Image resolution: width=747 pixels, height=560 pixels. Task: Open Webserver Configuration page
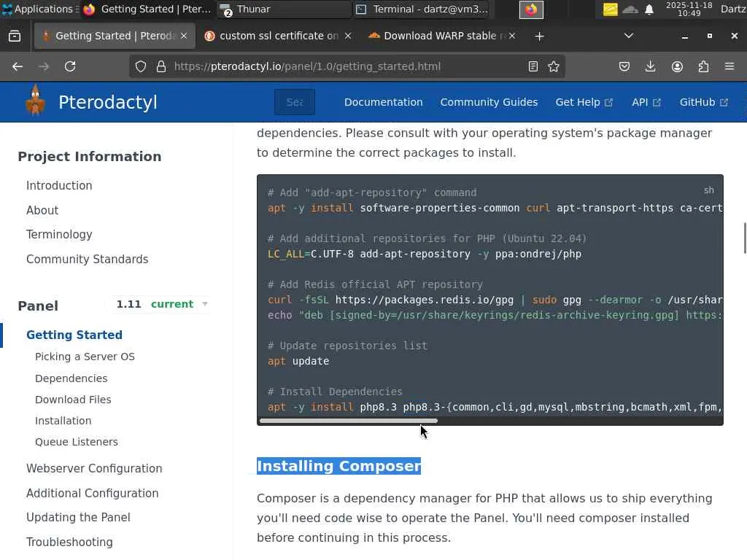click(x=94, y=469)
